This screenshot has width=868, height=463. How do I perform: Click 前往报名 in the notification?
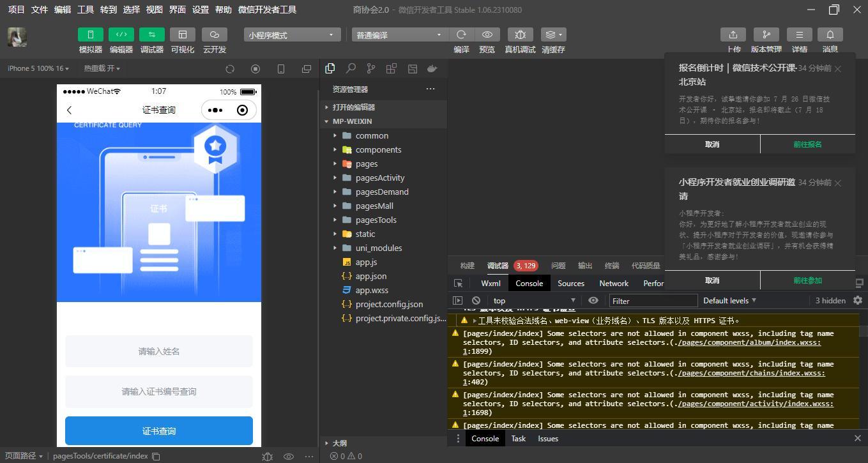click(807, 144)
